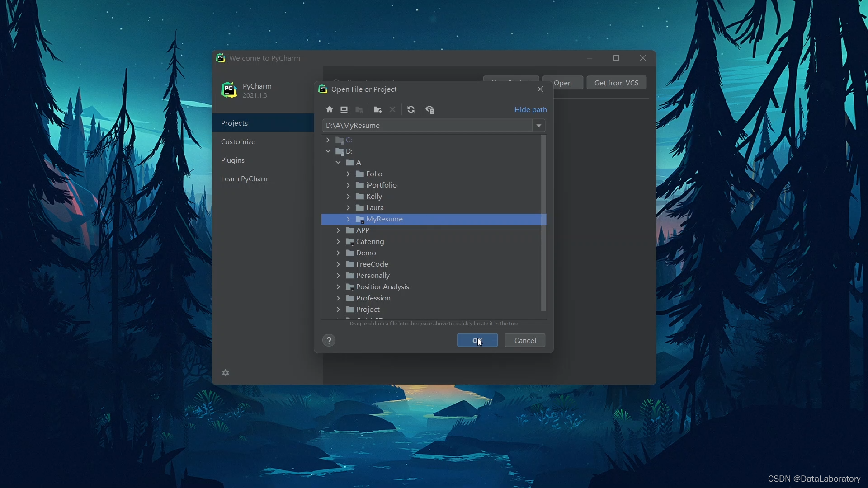Select the Demo folder label
The height and width of the screenshot is (488, 868).
point(366,253)
